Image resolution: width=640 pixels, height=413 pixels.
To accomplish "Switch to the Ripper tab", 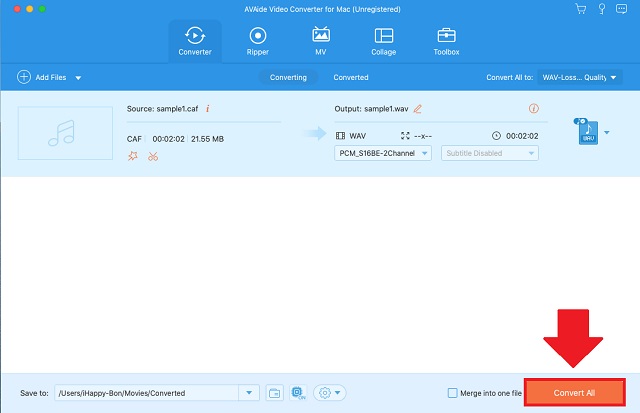I will (258, 41).
